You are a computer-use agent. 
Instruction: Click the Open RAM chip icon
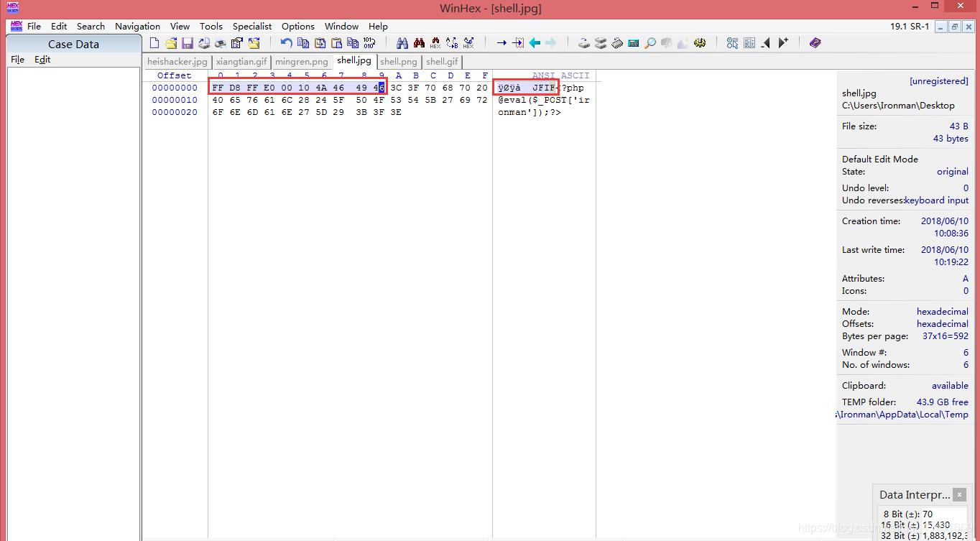616,43
